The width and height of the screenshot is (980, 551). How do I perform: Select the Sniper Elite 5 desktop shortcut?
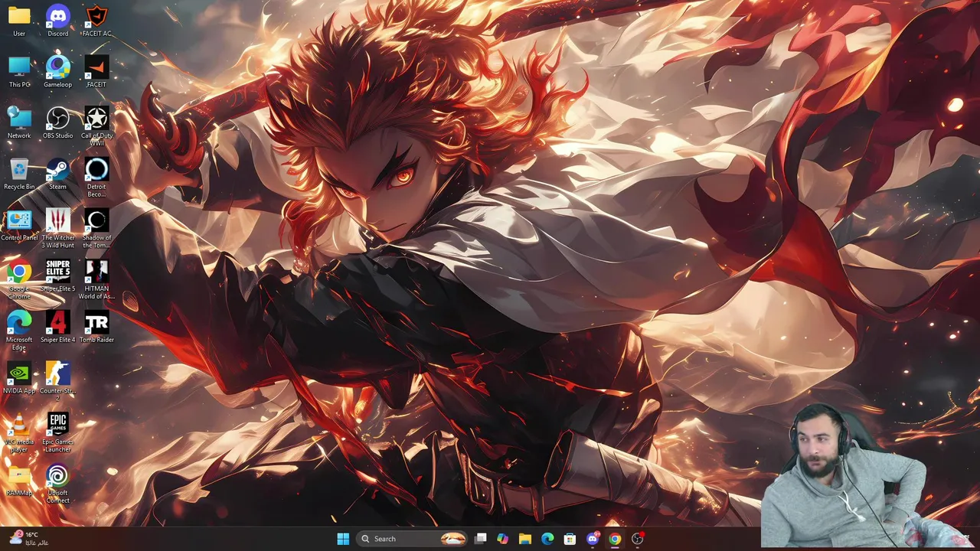[x=57, y=276]
